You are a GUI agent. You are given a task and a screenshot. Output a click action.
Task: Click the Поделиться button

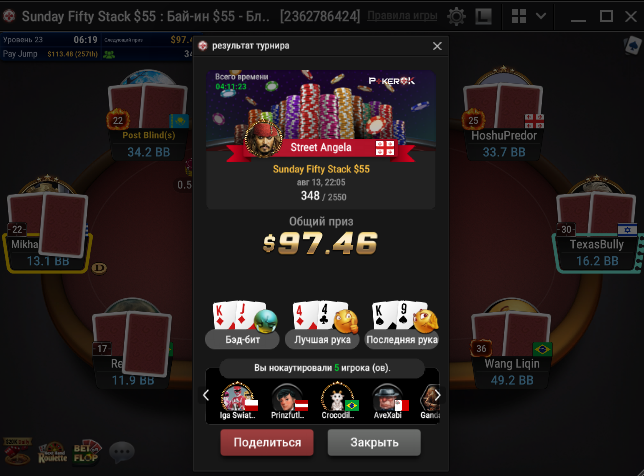pyautogui.click(x=267, y=442)
